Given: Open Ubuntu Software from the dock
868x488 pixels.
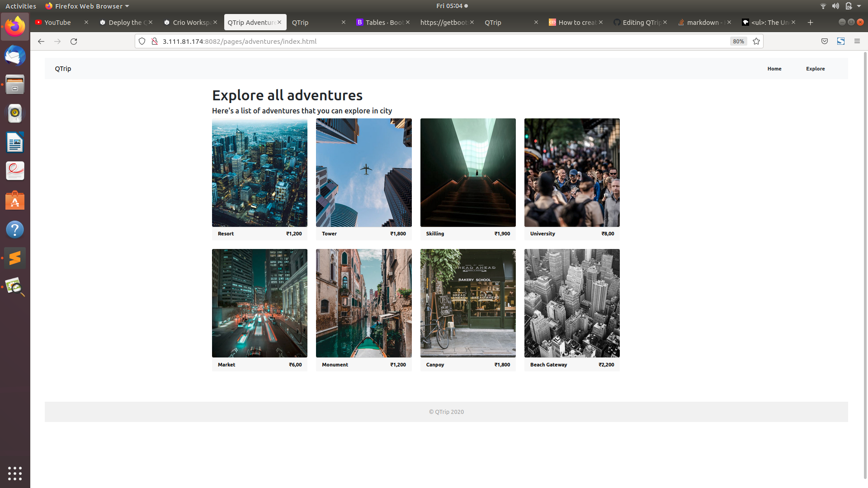Looking at the screenshot, I should (x=15, y=200).
